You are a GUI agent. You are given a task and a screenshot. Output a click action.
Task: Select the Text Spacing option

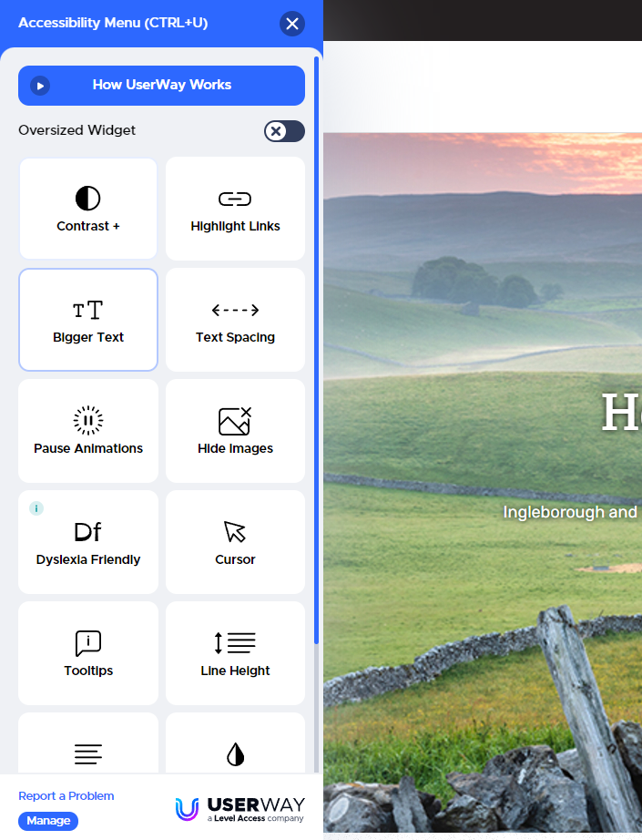point(235,320)
